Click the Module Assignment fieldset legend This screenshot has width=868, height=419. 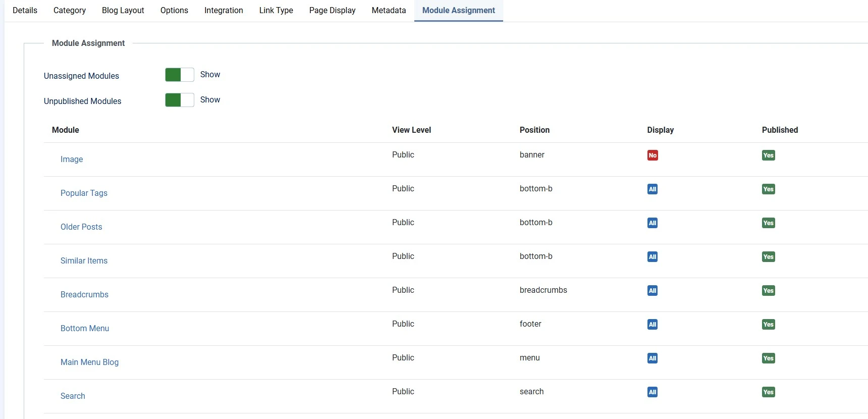[88, 43]
